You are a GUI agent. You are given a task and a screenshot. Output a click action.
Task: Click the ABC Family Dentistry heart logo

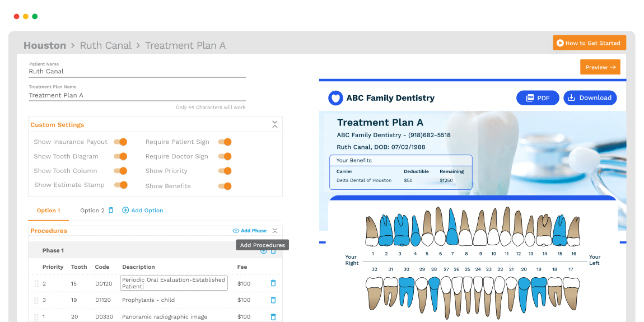click(335, 98)
